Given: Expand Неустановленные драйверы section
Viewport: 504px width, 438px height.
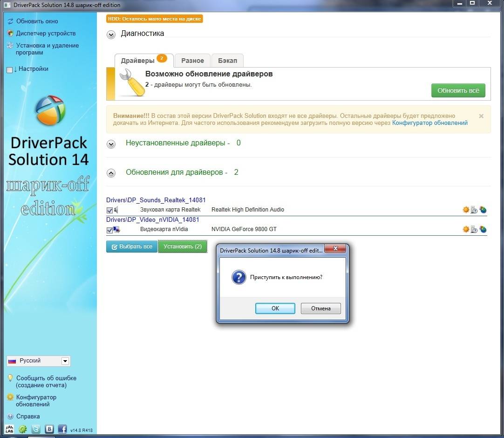Looking at the screenshot, I should (x=111, y=144).
